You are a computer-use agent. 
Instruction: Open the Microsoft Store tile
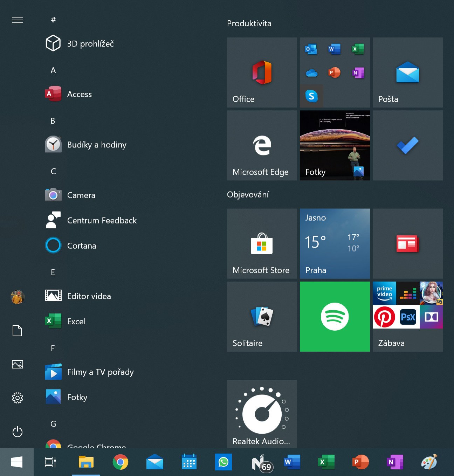262,243
